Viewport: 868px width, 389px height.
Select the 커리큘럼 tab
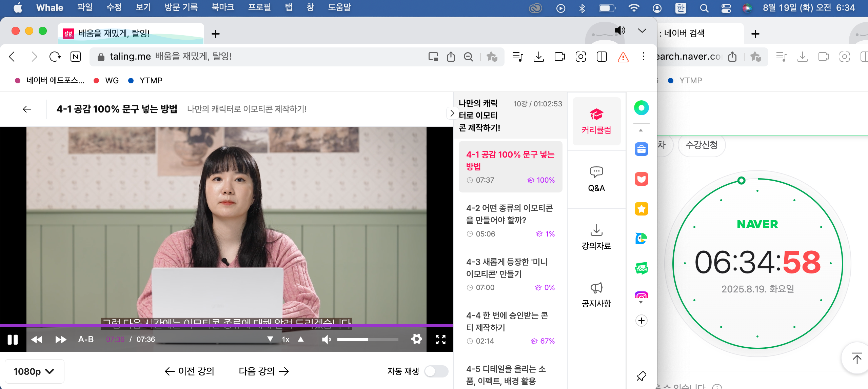coord(596,121)
